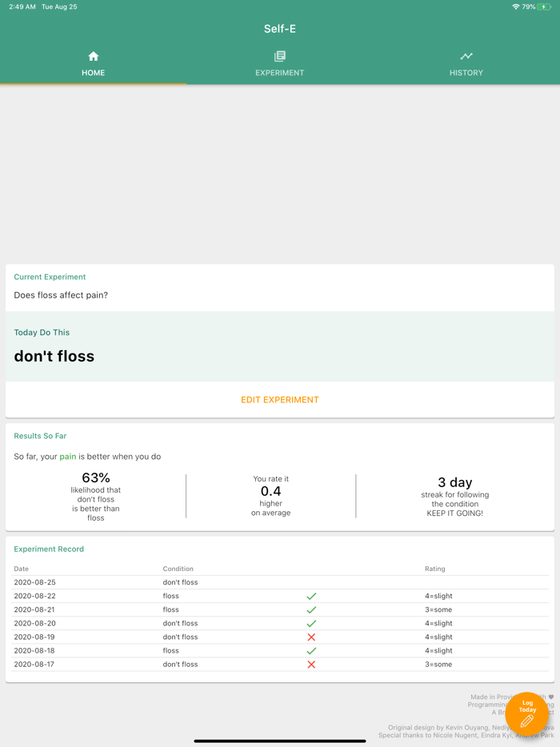Screen dimensions: 560x747
Task: Click the '3=some' rating for 2020-08-17
Action: 438,664
